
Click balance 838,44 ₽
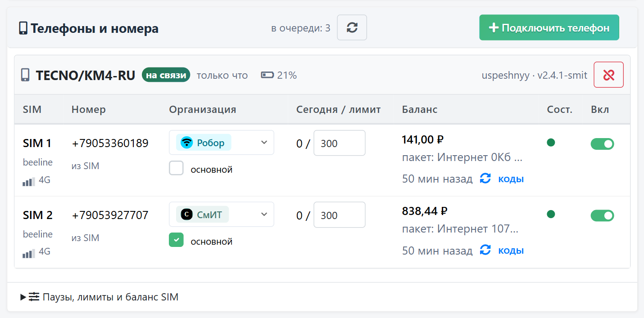click(424, 211)
